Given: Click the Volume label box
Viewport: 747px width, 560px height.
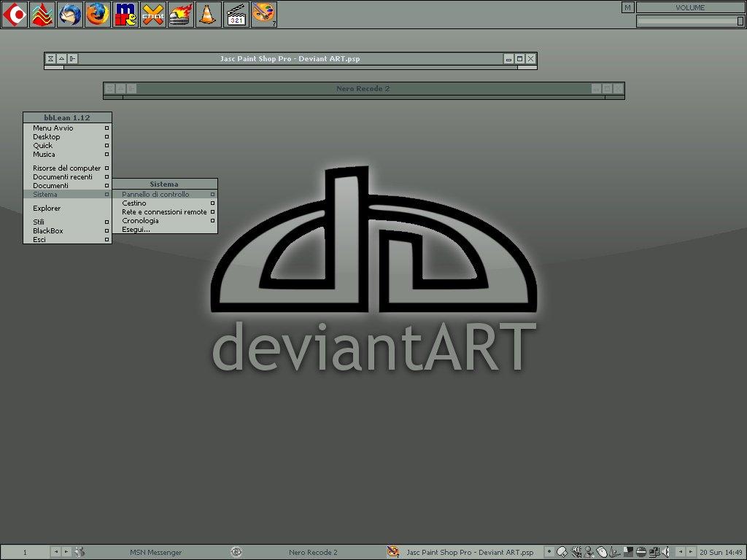Looking at the screenshot, I should click(x=690, y=7).
